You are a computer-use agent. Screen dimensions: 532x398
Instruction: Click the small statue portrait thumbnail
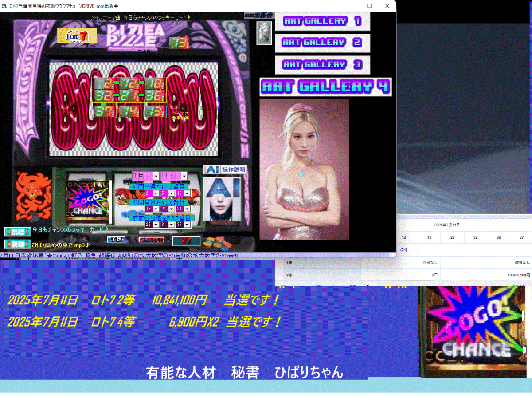tap(264, 33)
